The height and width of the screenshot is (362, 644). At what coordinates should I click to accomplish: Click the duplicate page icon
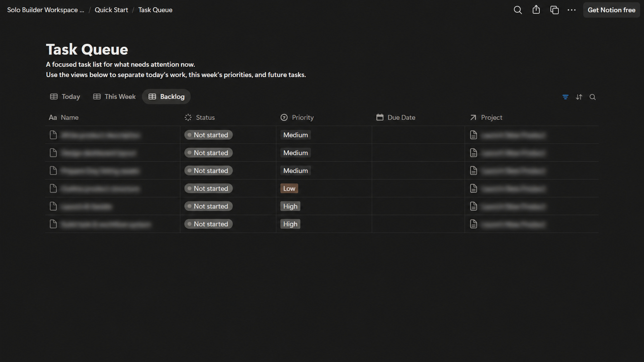pos(554,10)
